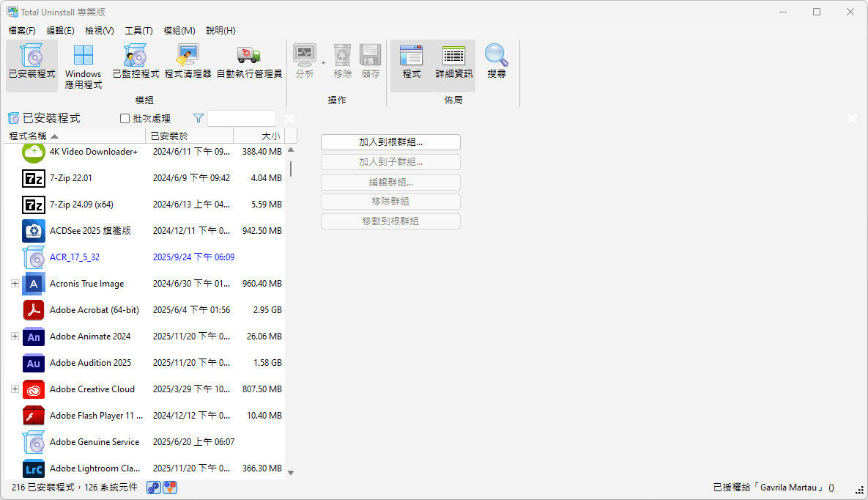Focus the filter text input field
868x500 pixels.
pos(242,119)
